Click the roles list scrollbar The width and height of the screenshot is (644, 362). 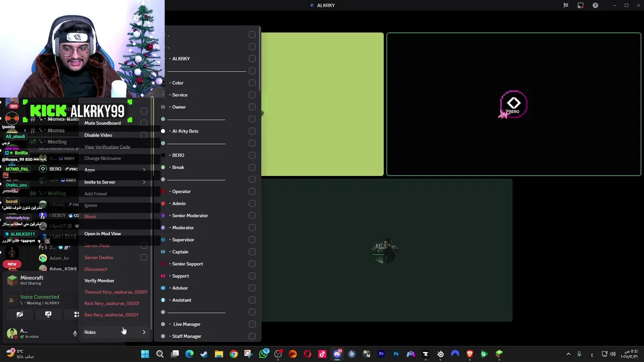[x=260, y=58]
